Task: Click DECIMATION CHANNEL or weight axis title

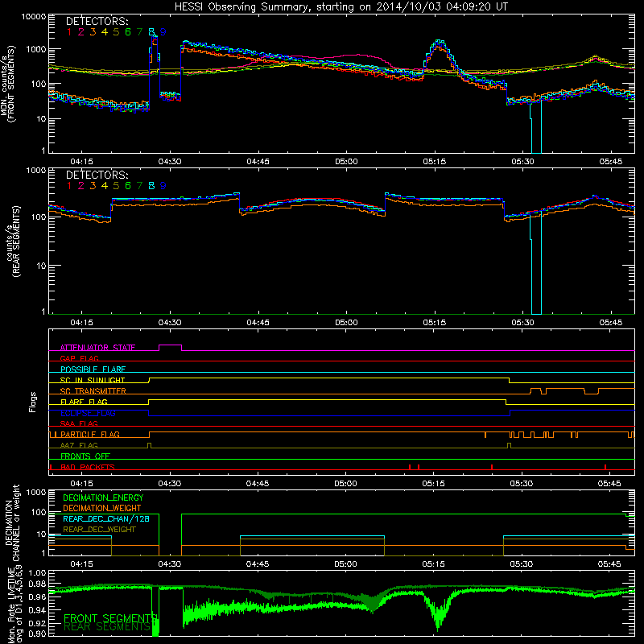Action: click(x=11, y=522)
